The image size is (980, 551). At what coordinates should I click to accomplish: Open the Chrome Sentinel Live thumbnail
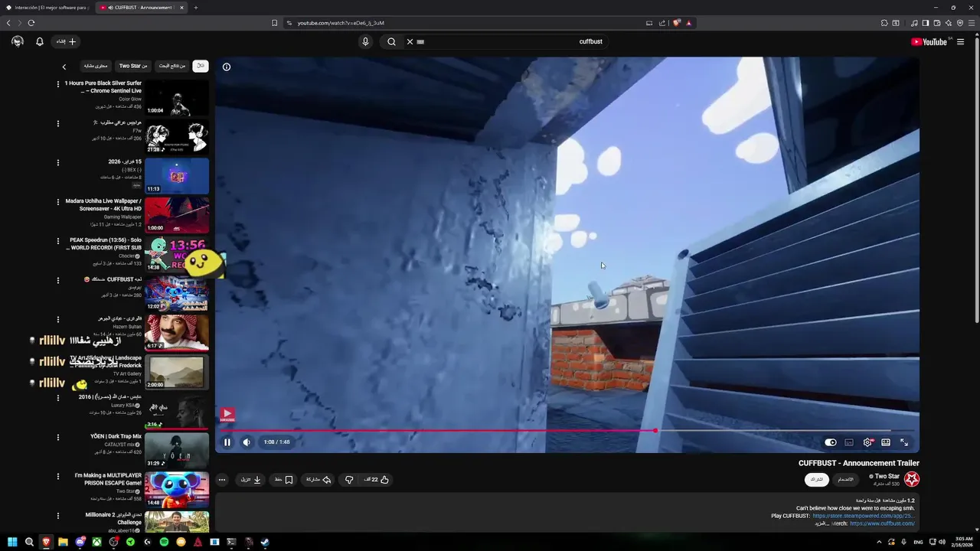[177, 97]
